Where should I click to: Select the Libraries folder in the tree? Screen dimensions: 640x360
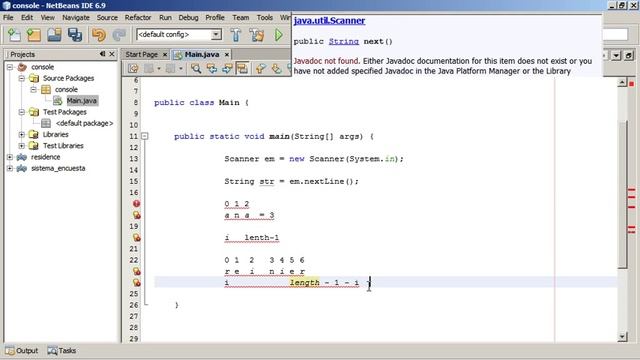56,134
